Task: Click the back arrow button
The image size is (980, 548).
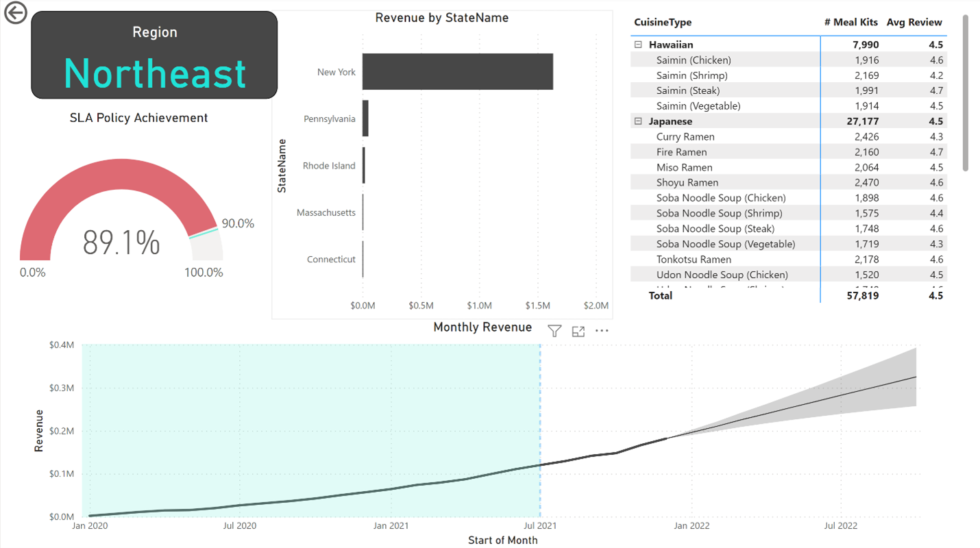Action: pos(15,13)
